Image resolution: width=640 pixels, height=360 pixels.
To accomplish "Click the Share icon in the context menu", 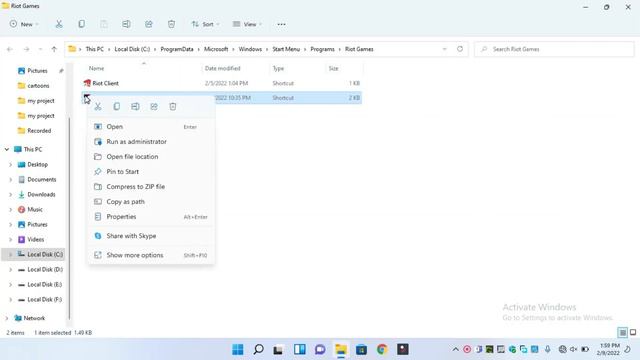I will tap(154, 107).
